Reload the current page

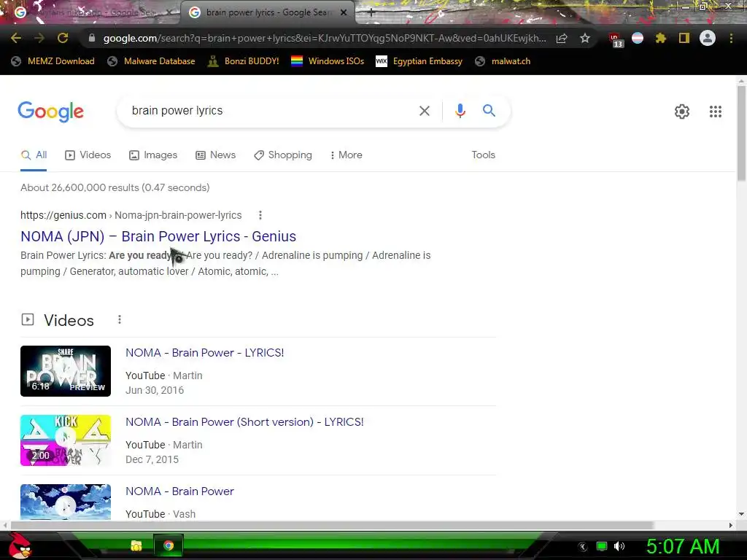pyautogui.click(x=63, y=38)
